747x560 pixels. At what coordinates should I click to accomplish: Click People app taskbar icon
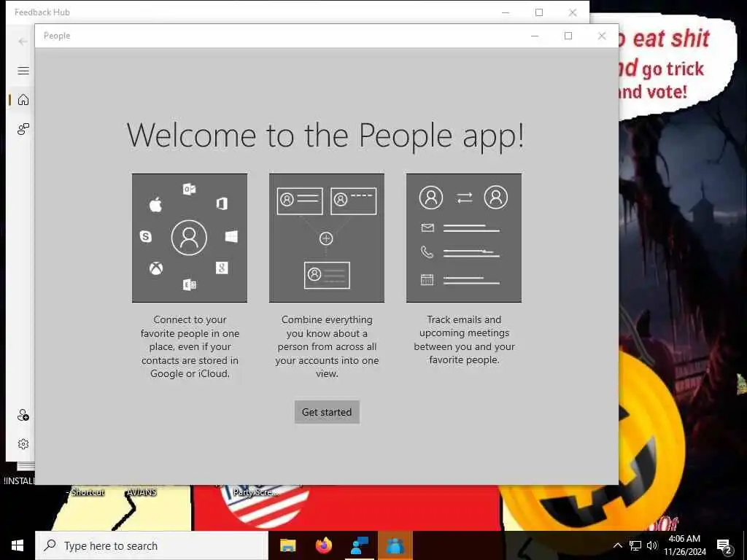pos(395,545)
